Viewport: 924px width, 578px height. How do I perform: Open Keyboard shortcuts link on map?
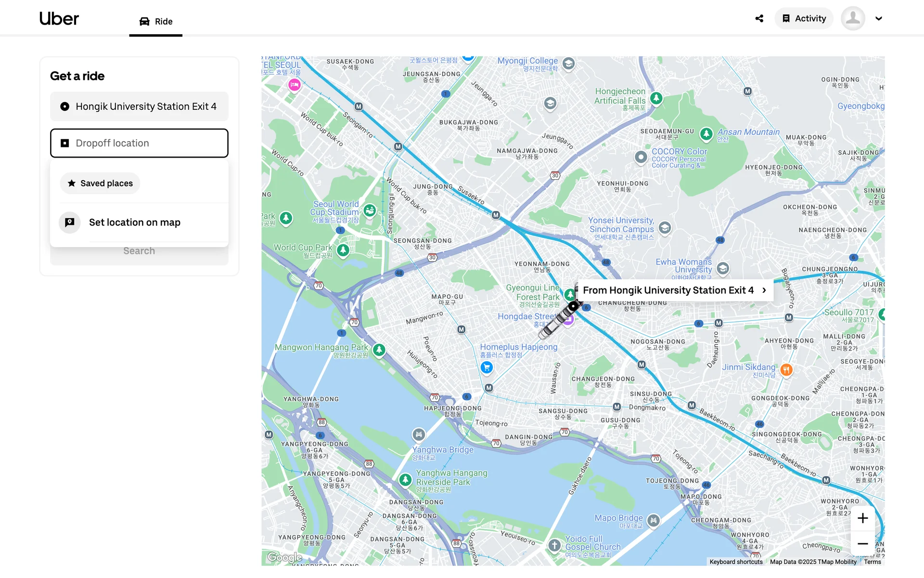point(735,562)
